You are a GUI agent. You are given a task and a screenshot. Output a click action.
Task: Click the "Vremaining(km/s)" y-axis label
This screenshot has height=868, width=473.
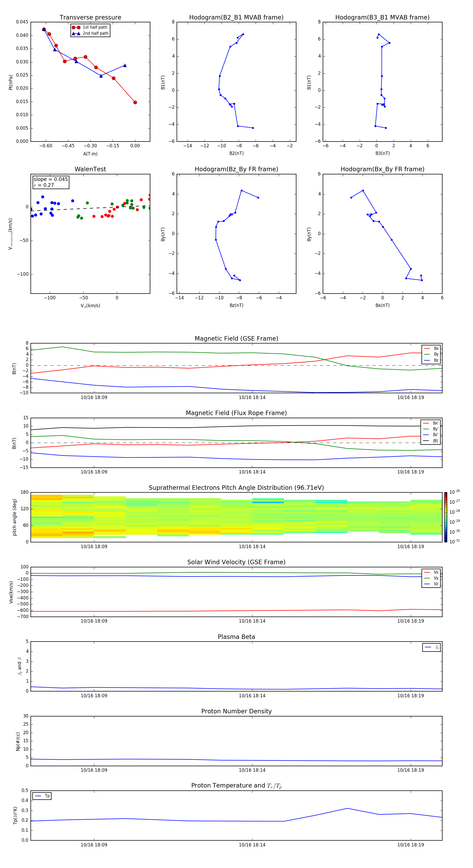click(x=11, y=234)
